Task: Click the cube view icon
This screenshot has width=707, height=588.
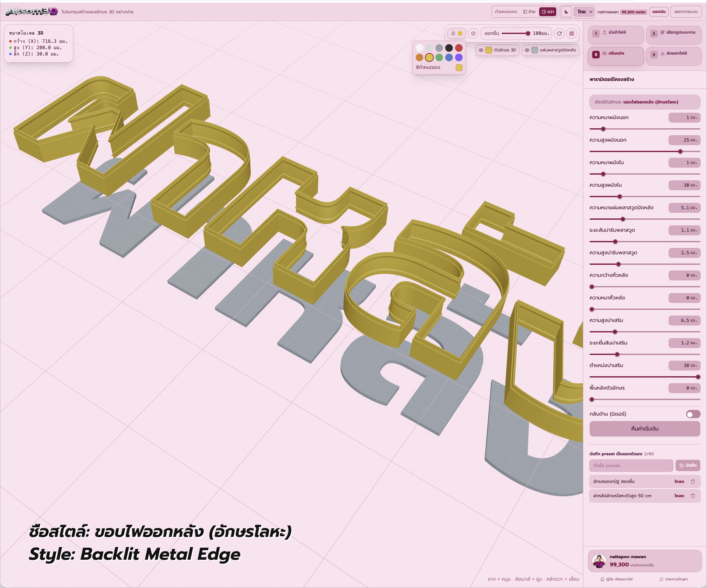Action: pos(473,33)
